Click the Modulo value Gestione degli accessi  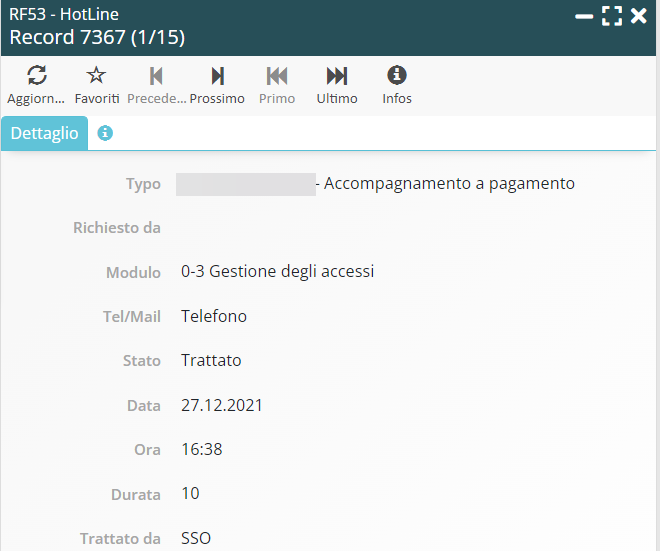coord(277,272)
